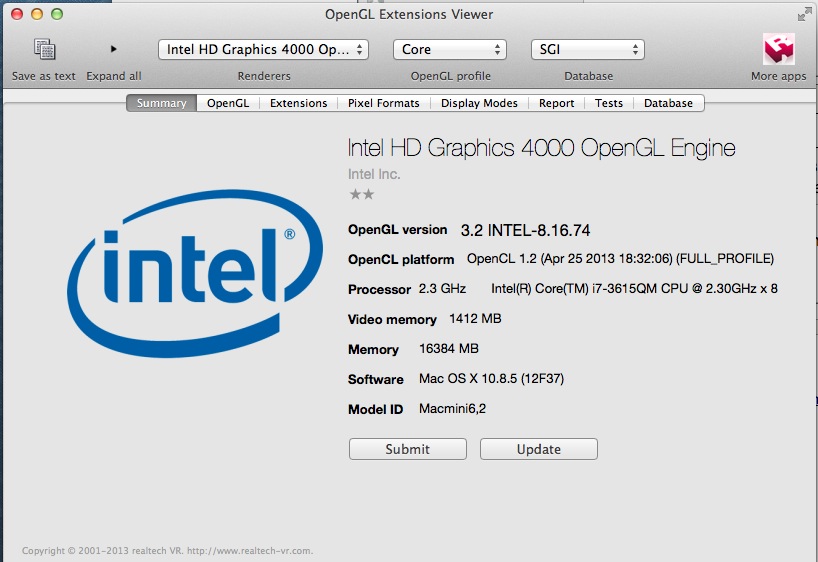The width and height of the screenshot is (818, 562).
Task: Click the OpenGL version label
Action: coord(398,230)
